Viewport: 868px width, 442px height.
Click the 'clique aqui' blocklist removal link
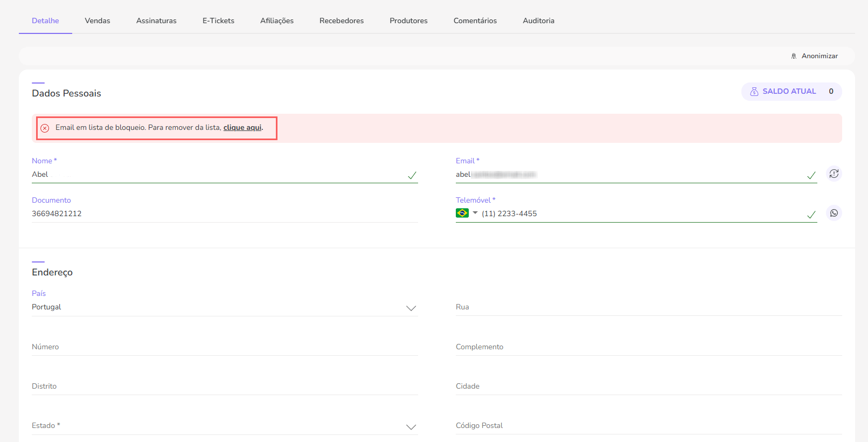242,128
